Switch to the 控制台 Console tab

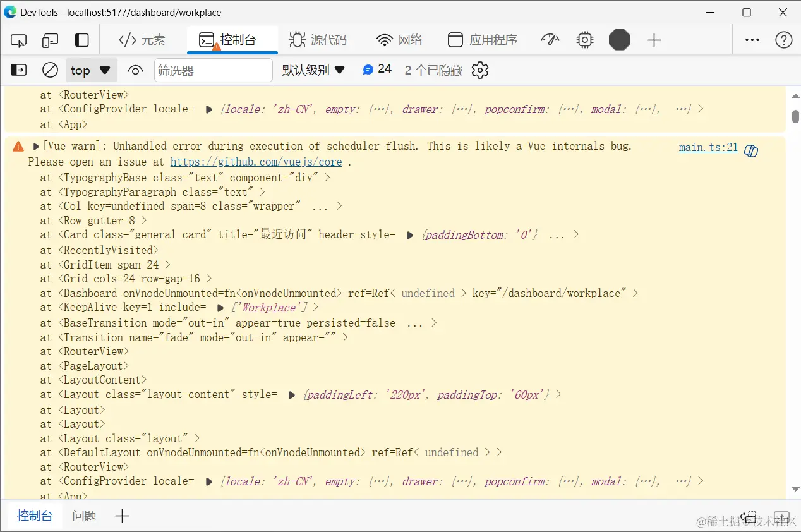point(232,40)
